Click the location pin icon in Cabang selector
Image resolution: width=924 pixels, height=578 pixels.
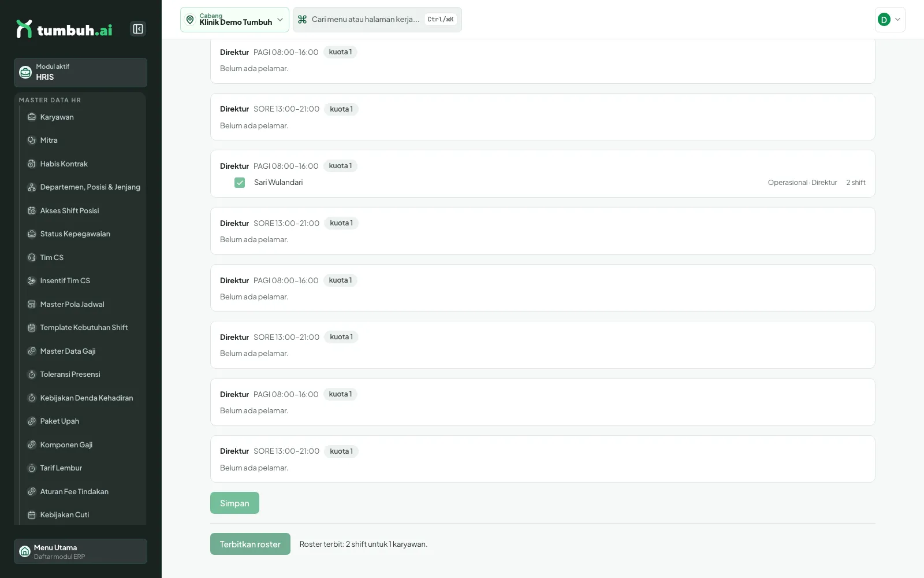click(x=190, y=20)
